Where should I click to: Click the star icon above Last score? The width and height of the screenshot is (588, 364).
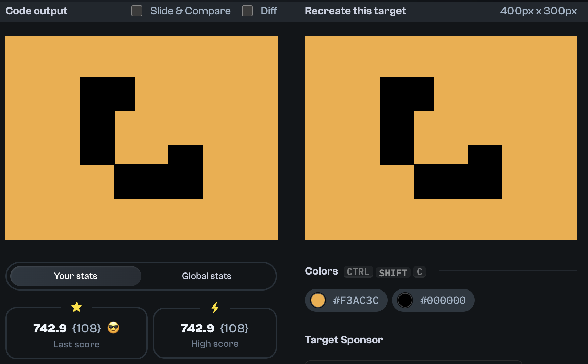77,307
